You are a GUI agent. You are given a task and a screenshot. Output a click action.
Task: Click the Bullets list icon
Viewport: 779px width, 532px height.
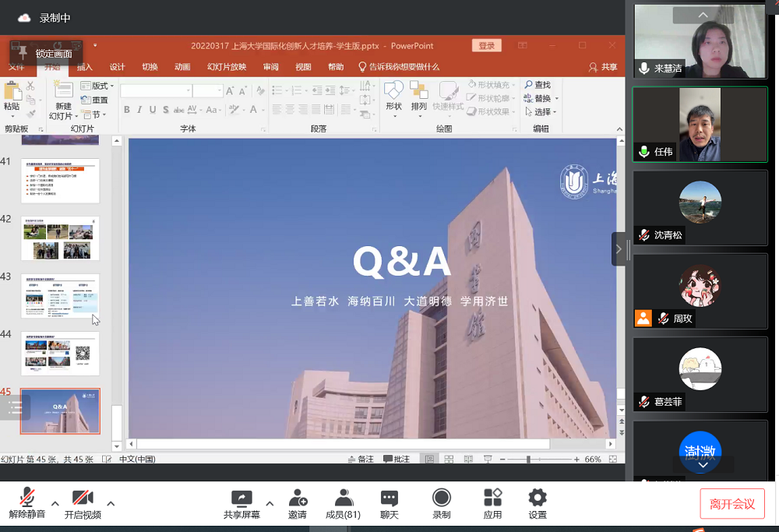click(x=277, y=90)
